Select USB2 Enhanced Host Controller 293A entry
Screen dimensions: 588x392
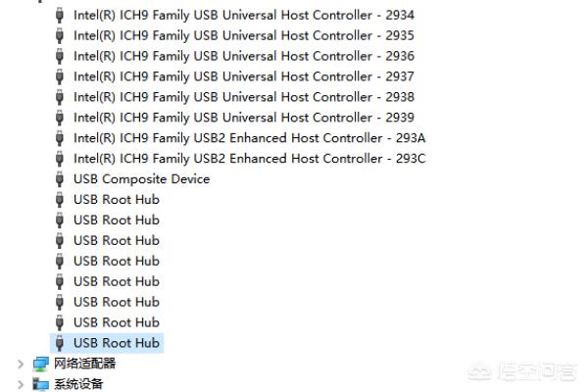[250, 138]
